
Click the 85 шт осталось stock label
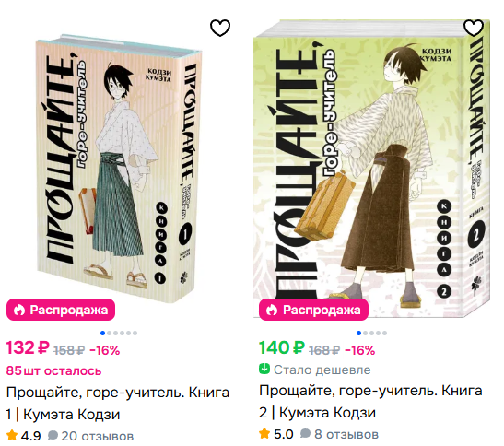click(53, 370)
